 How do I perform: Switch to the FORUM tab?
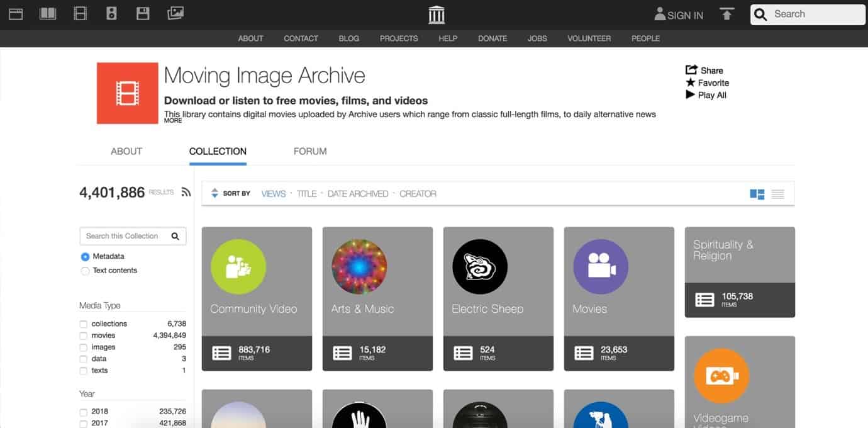310,151
